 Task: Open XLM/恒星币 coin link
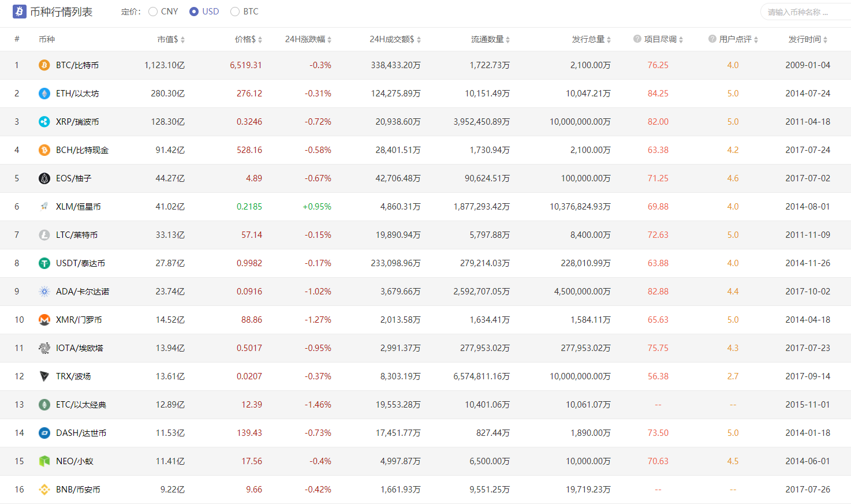(79, 207)
